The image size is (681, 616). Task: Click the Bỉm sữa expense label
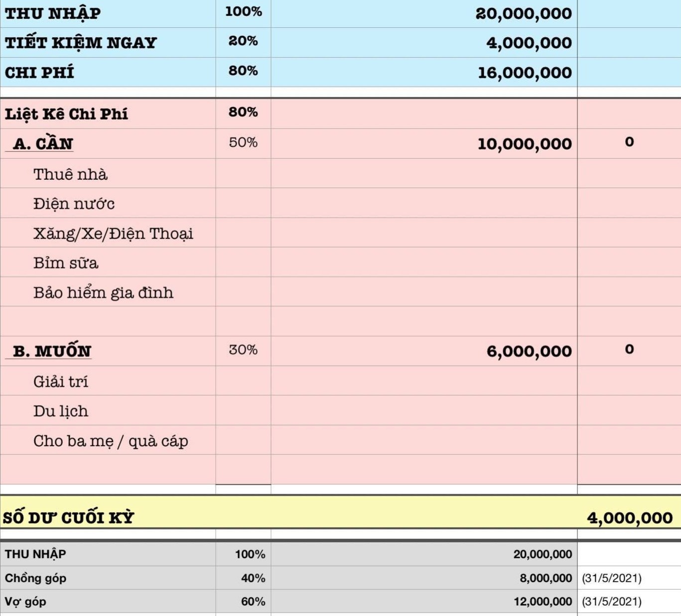[66, 263]
